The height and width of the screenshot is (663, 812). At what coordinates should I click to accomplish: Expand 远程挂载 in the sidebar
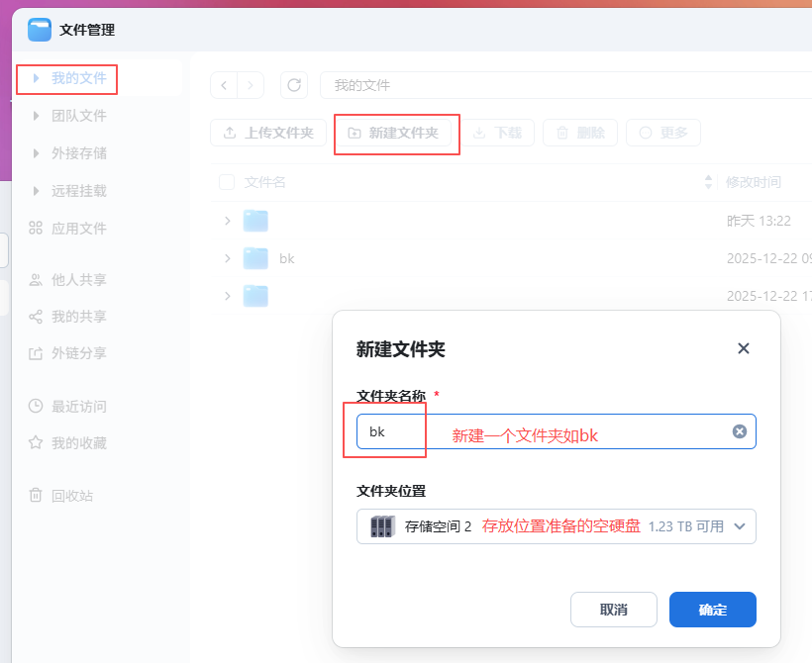click(x=37, y=191)
